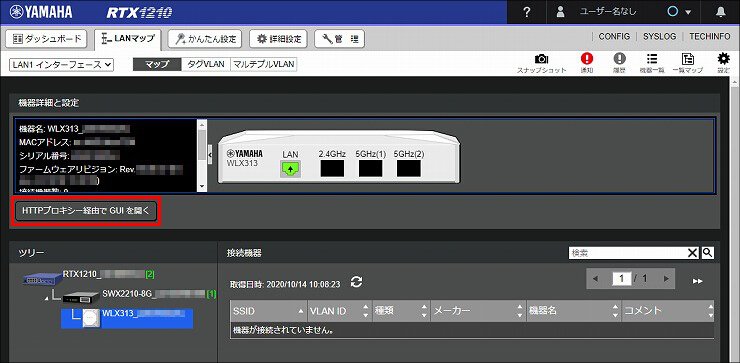Open the 一覧マップ icon
Screen dimensions: 740x363
(x=688, y=63)
